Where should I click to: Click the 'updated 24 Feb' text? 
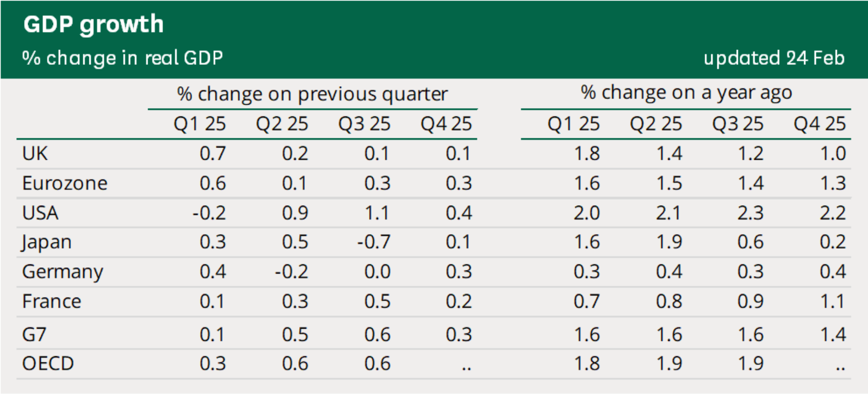[x=774, y=58]
